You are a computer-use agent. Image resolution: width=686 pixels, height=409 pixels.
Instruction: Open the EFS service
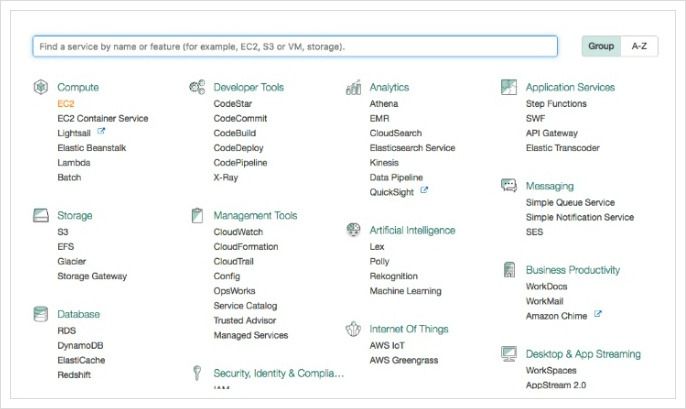(x=66, y=247)
